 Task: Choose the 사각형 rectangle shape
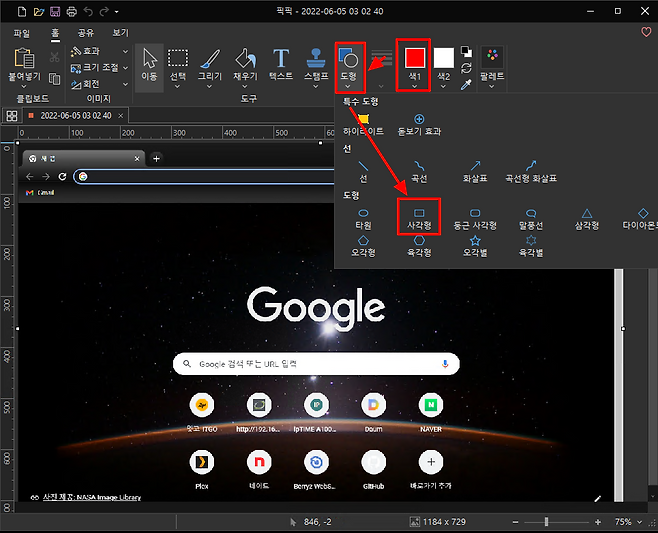click(419, 219)
